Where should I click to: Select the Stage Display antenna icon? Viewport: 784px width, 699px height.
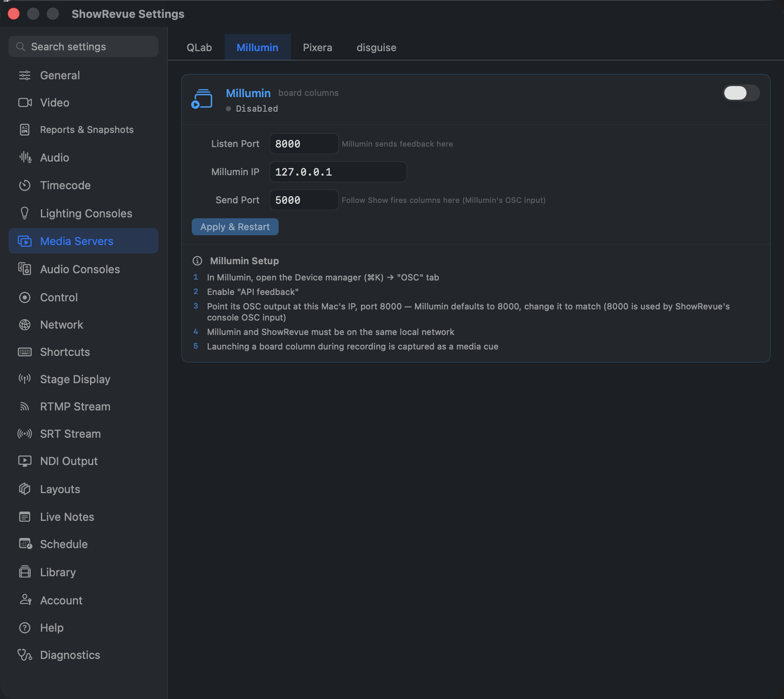(25, 379)
